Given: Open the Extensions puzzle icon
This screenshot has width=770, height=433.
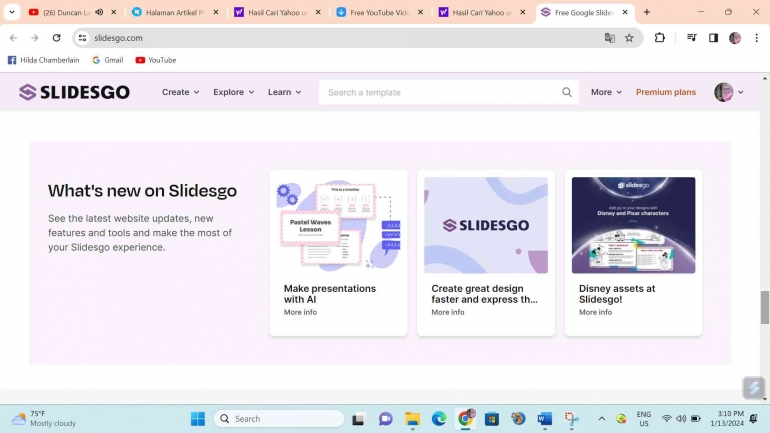Looking at the screenshot, I should pos(660,37).
